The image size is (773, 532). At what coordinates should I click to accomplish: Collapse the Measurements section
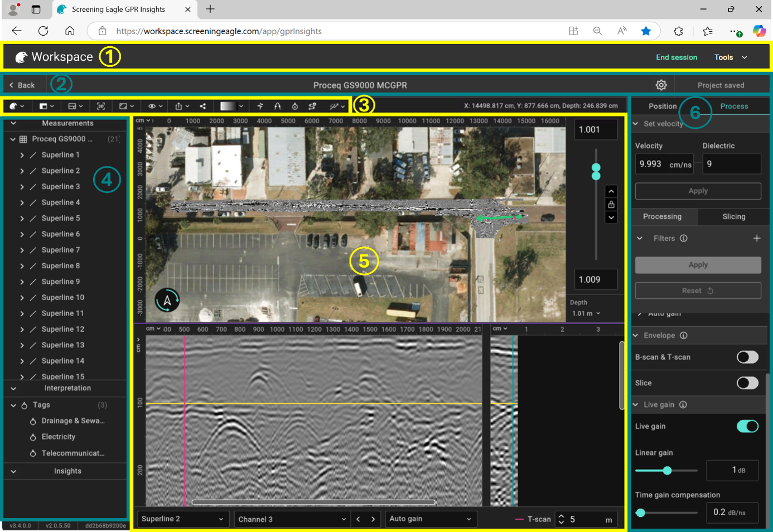pyautogui.click(x=13, y=123)
